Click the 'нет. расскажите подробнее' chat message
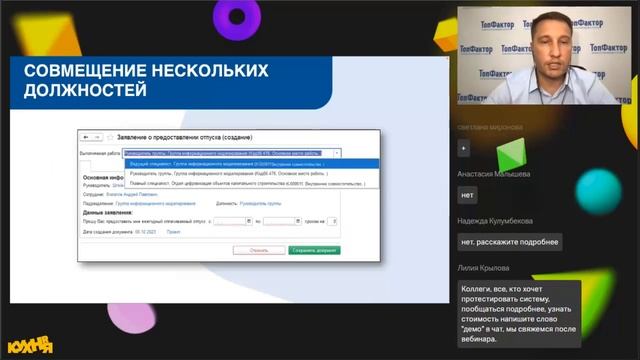This screenshot has height=360, width=640. coord(510,242)
